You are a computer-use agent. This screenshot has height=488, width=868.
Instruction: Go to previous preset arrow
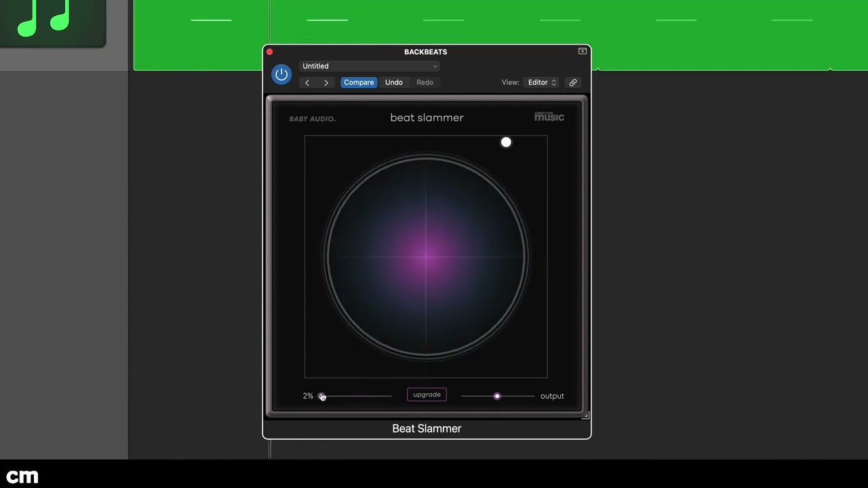(x=307, y=83)
